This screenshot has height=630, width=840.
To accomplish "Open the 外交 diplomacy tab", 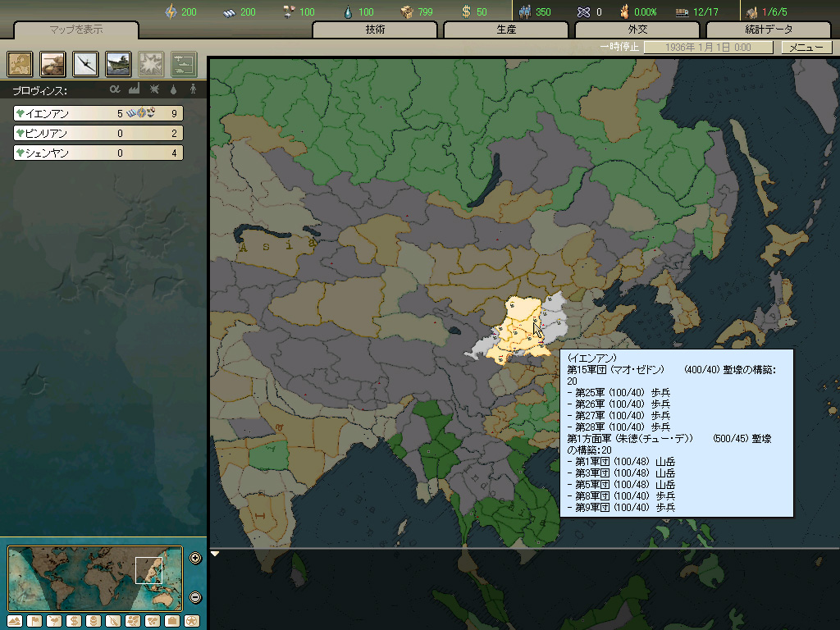I will [x=637, y=30].
